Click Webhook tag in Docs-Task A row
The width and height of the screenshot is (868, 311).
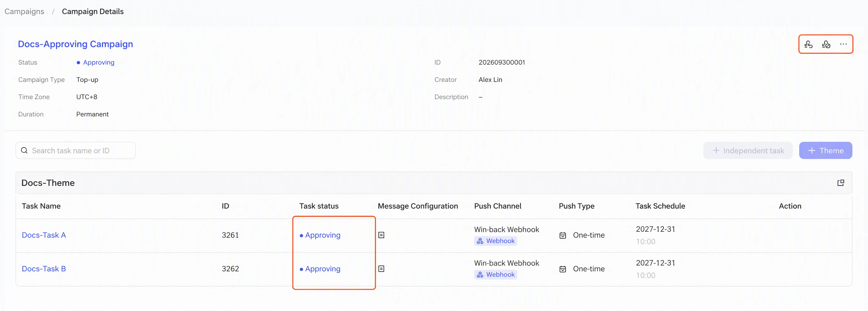tap(495, 241)
